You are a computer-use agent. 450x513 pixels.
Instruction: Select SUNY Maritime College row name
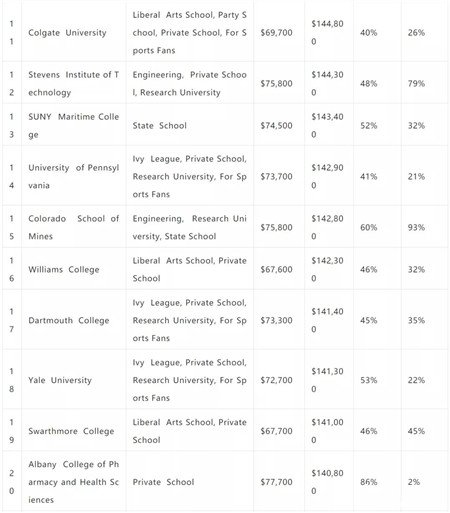[x=73, y=126]
